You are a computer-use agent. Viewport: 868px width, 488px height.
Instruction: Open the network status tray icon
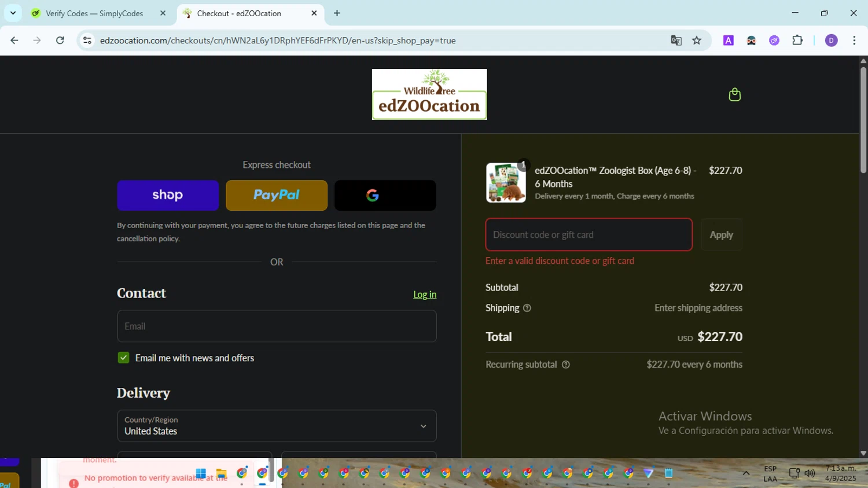(x=794, y=474)
